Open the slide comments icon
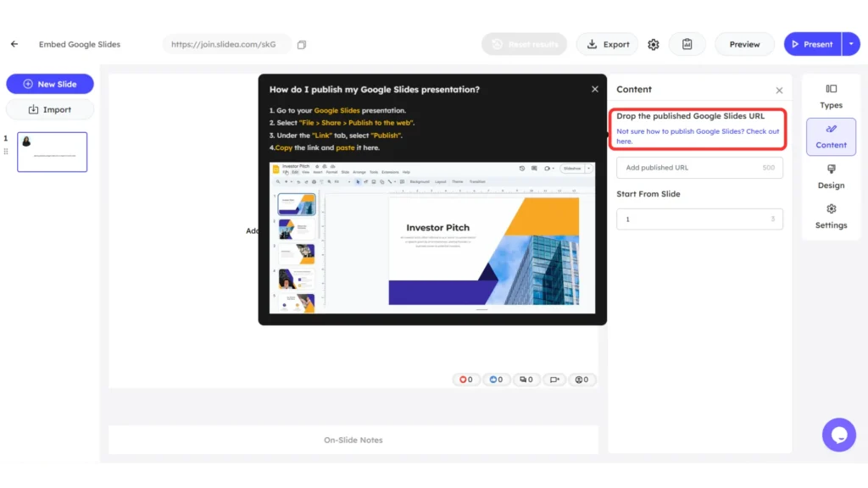This screenshot has height=488, width=868. (x=526, y=380)
